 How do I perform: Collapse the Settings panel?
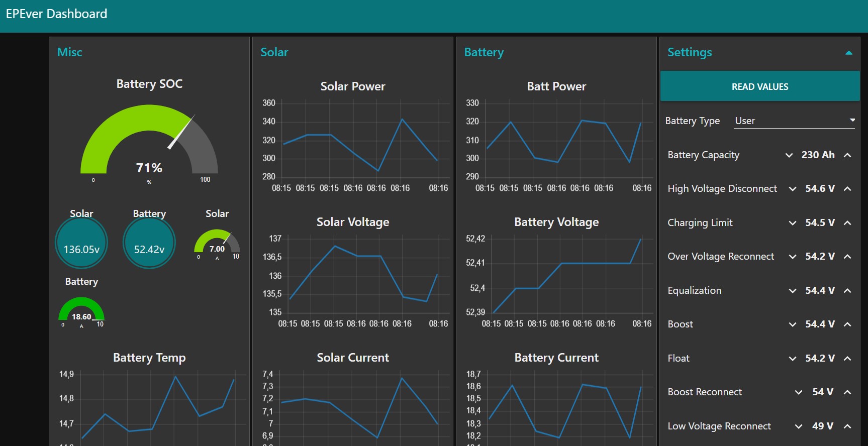point(848,53)
